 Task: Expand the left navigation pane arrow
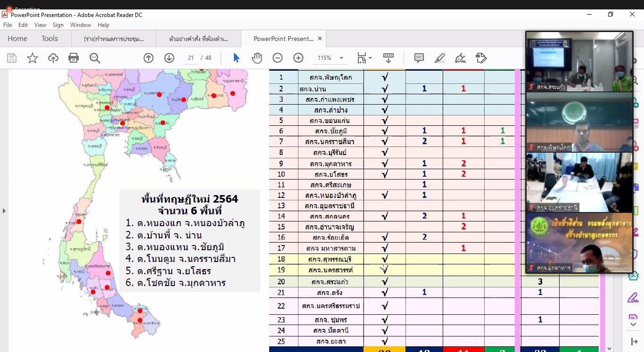[4, 211]
